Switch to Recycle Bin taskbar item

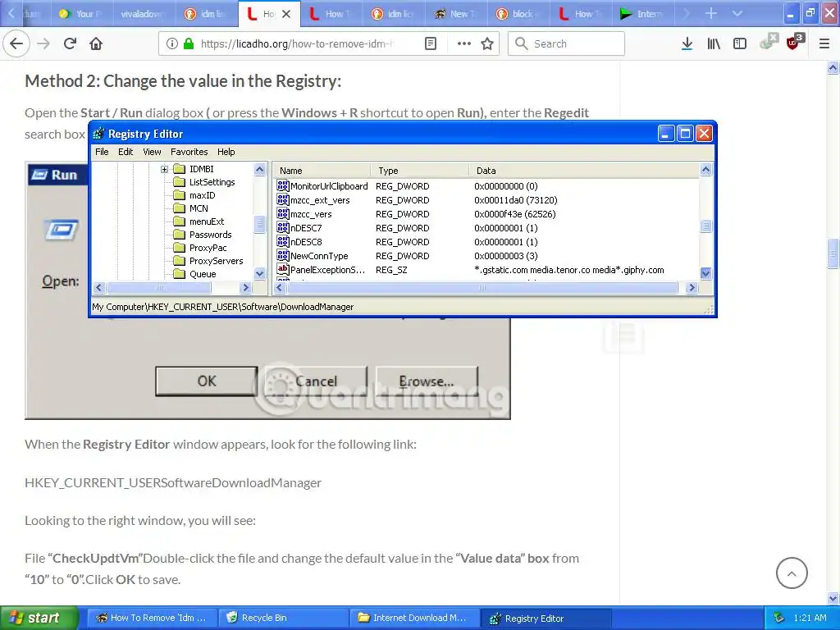(x=283, y=618)
